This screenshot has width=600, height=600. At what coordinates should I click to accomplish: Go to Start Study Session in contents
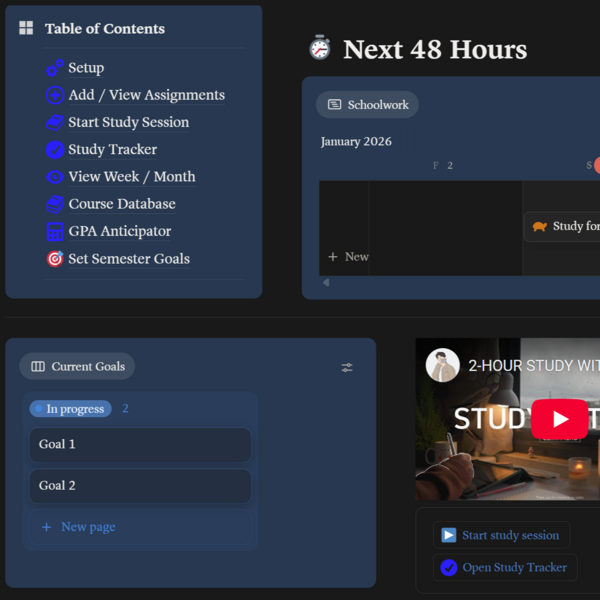(x=129, y=122)
